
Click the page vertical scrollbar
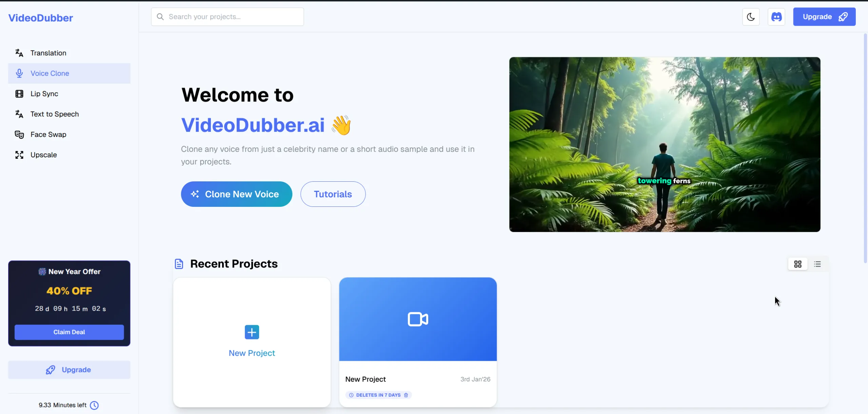coord(865,148)
